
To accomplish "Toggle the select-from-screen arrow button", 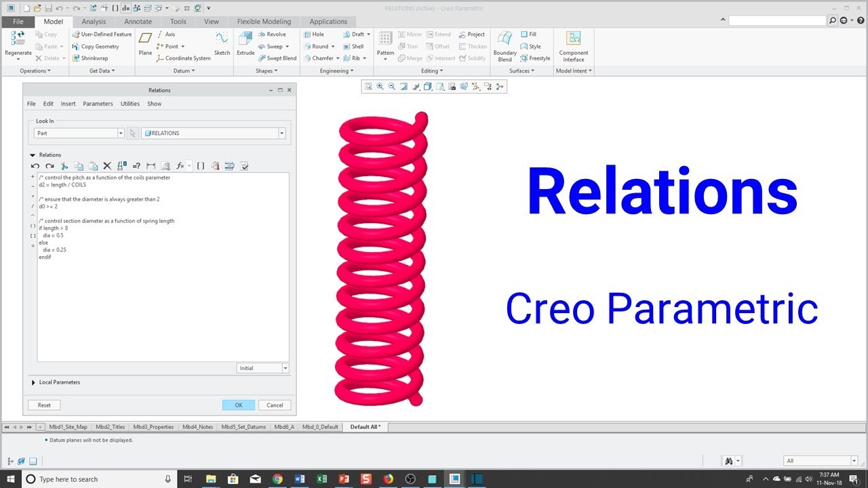I will 133,134.
